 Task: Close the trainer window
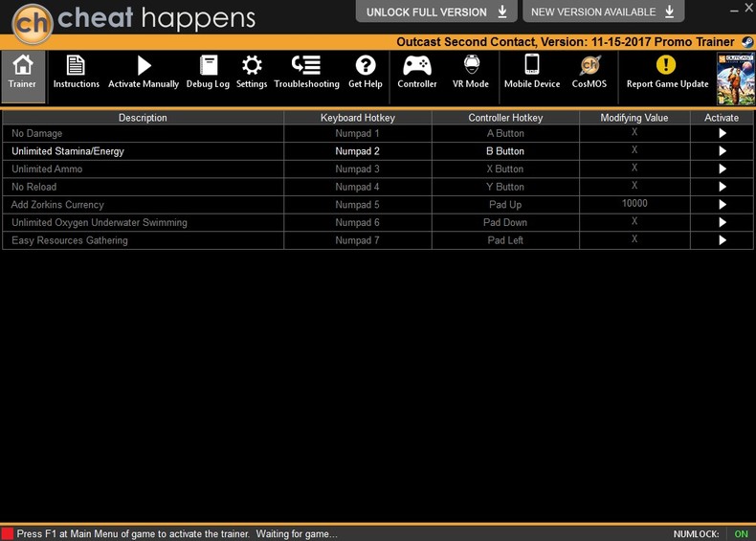coord(749,7)
